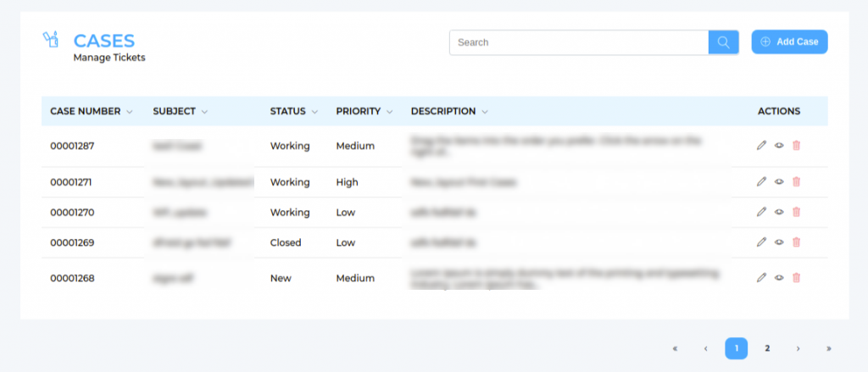The height and width of the screenshot is (372, 868).
Task: Click pencil icon for case 00001270
Action: pyautogui.click(x=761, y=212)
